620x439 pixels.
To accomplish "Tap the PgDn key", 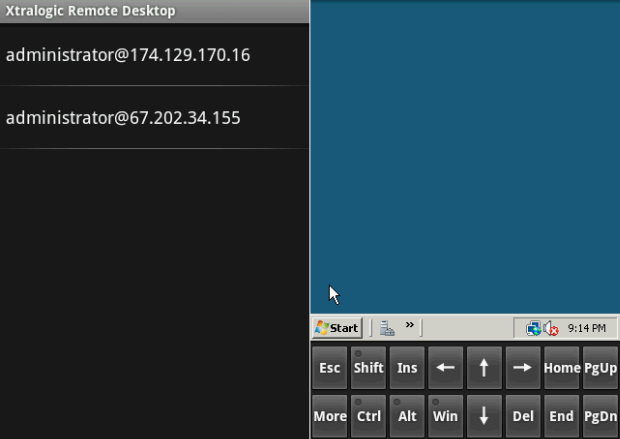I will (x=600, y=416).
